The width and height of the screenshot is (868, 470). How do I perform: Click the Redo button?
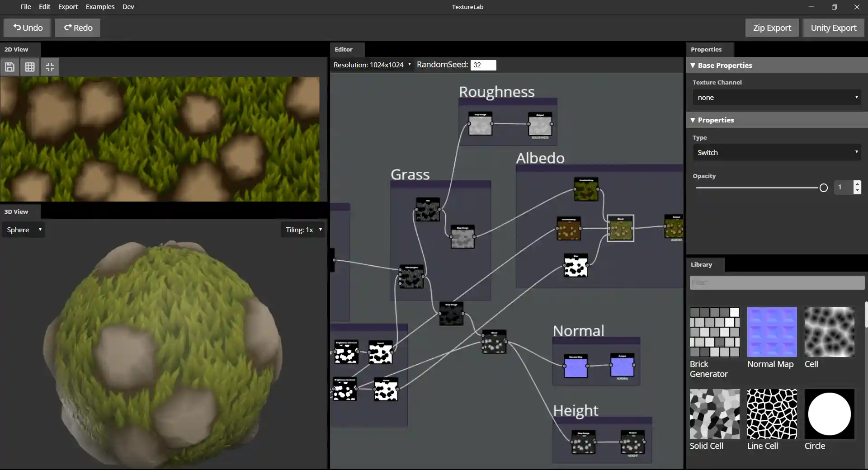click(78, 28)
